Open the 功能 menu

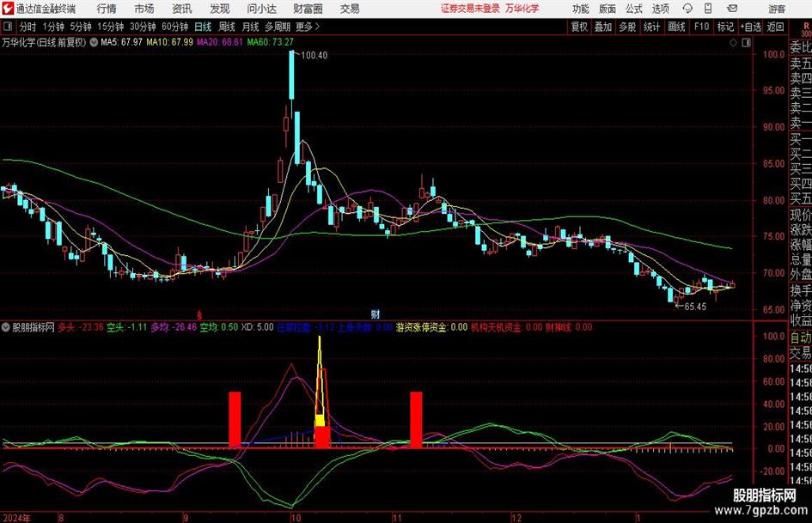click(581, 9)
